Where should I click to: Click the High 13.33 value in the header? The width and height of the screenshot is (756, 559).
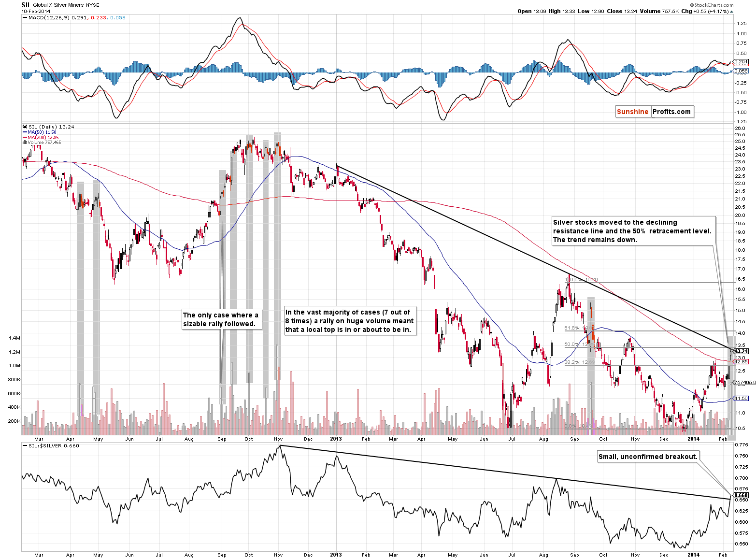(562, 11)
